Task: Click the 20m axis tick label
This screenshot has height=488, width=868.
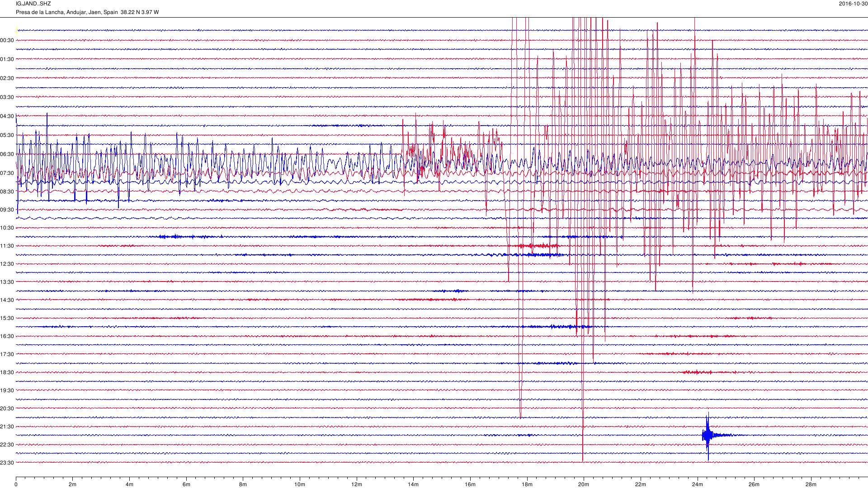Action: 584,485
